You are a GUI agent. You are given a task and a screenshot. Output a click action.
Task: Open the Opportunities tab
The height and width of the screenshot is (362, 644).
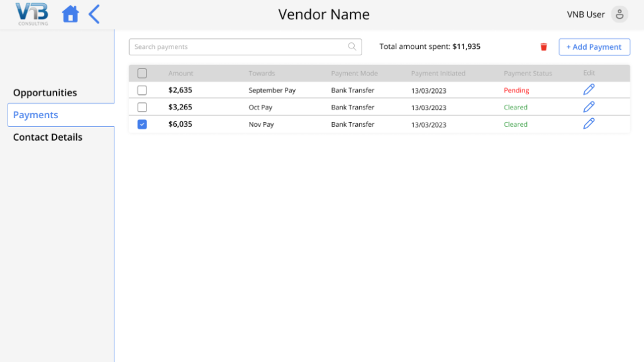coord(45,93)
